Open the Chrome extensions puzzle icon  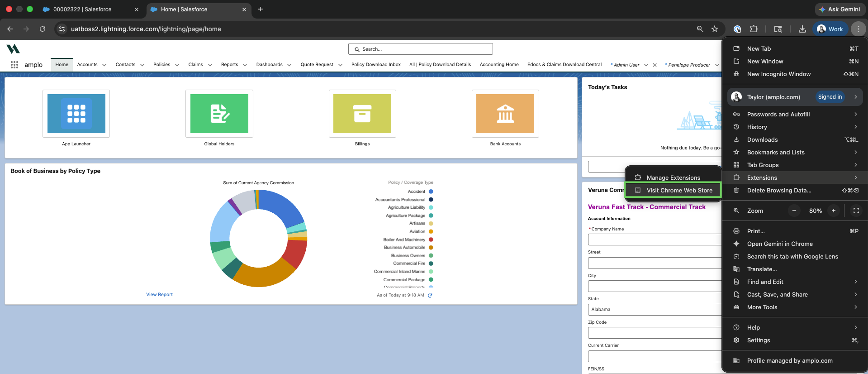pos(754,29)
